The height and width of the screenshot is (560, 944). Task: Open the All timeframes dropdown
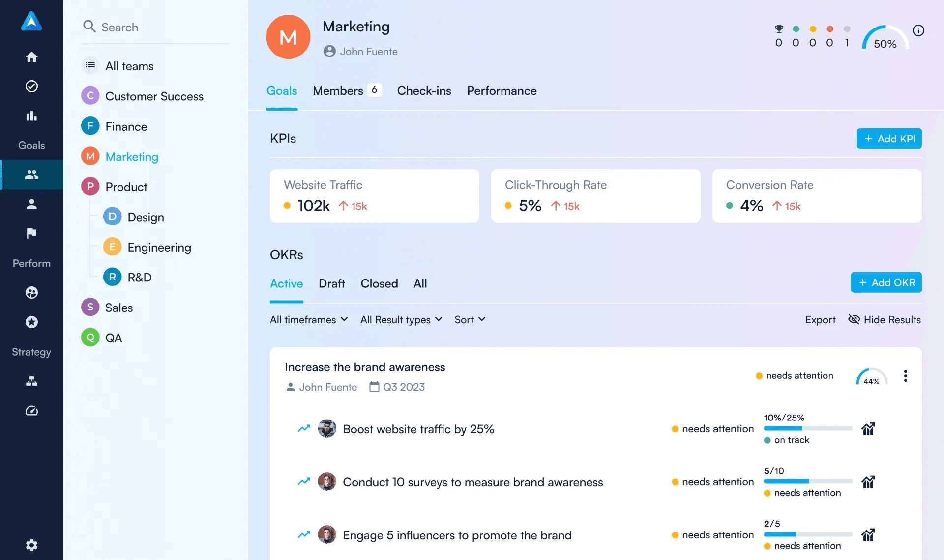click(308, 319)
